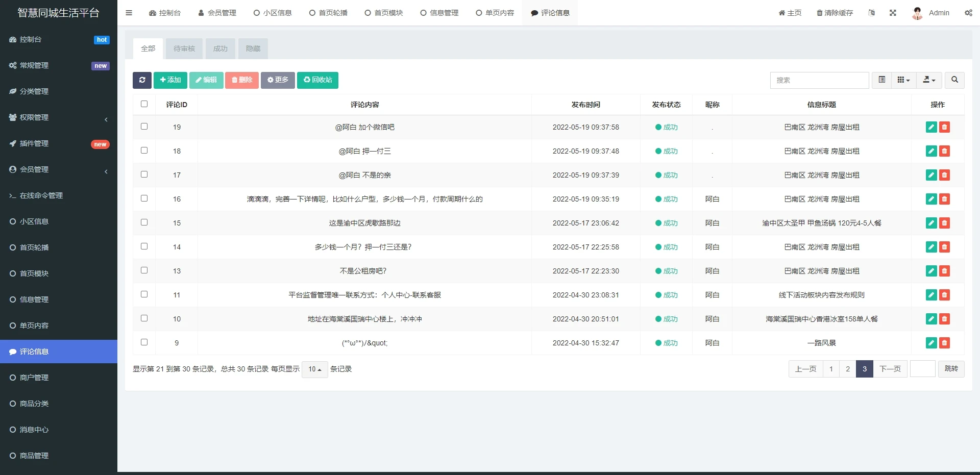Click the refresh icon button in toolbar

pyautogui.click(x=142, y=80)
